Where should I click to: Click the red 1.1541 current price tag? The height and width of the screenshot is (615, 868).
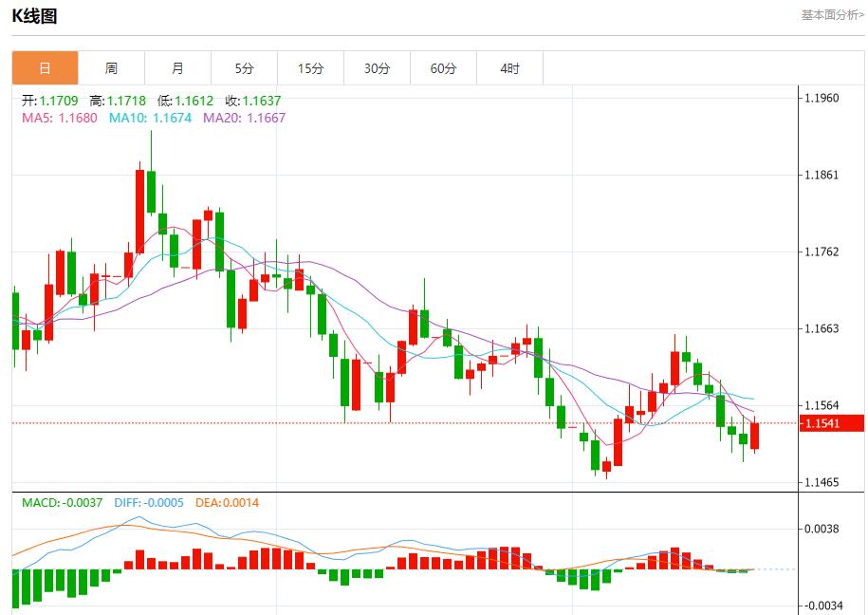coord(832,423)
